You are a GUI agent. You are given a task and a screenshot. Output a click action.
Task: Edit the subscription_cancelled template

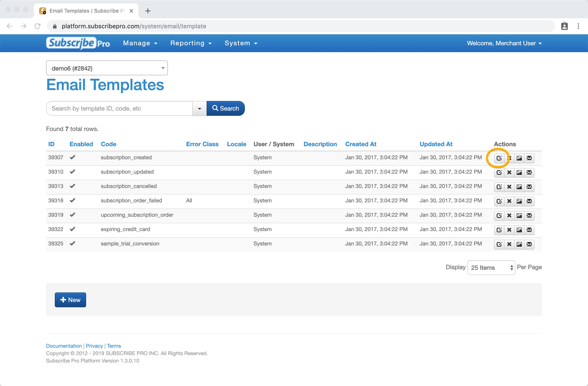pyautogui.click(x=499, y=187)
